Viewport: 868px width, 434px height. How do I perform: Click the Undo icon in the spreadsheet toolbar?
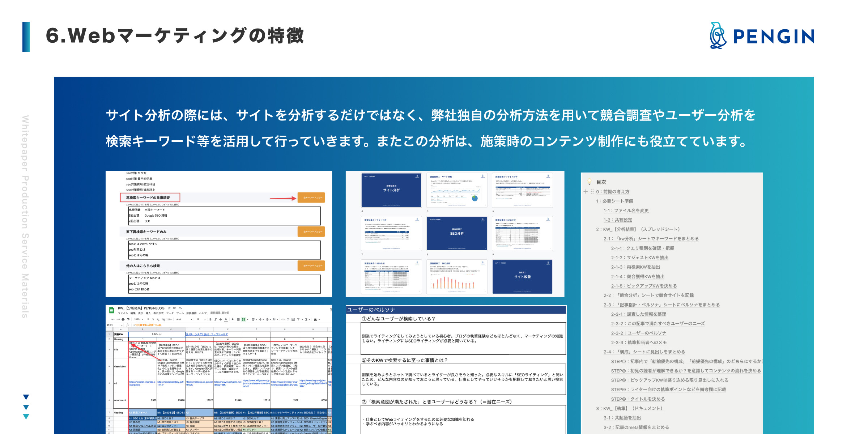click(112, 319)
